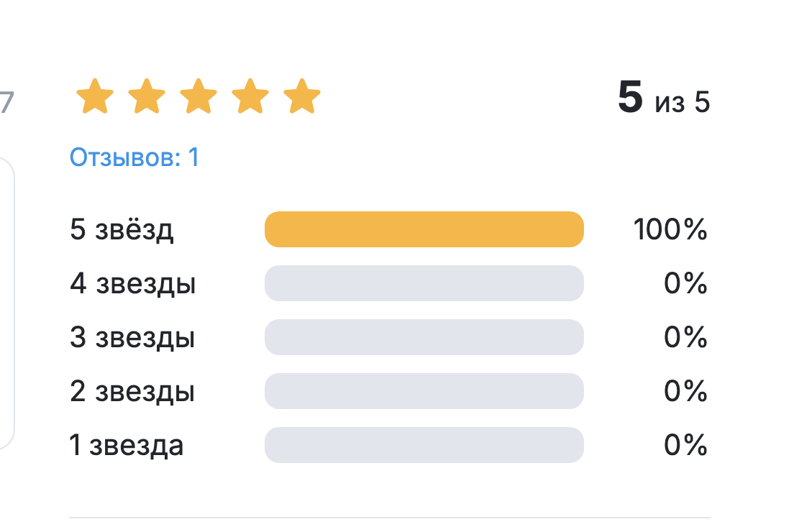This screenshot has height=532, width=794.
Task: Select the 1 звезда label
Action: [x=127, y=446]
